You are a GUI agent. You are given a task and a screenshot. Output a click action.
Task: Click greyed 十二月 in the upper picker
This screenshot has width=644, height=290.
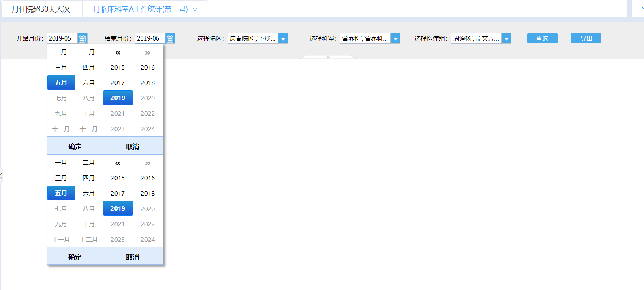pyautogui.click(x=88, y=129)
